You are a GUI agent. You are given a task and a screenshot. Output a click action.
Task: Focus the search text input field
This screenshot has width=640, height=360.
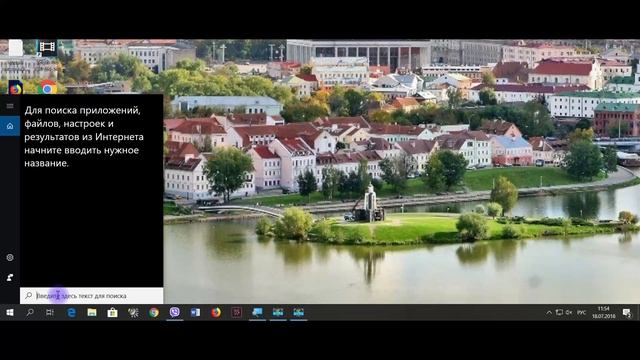click(91, 296)
